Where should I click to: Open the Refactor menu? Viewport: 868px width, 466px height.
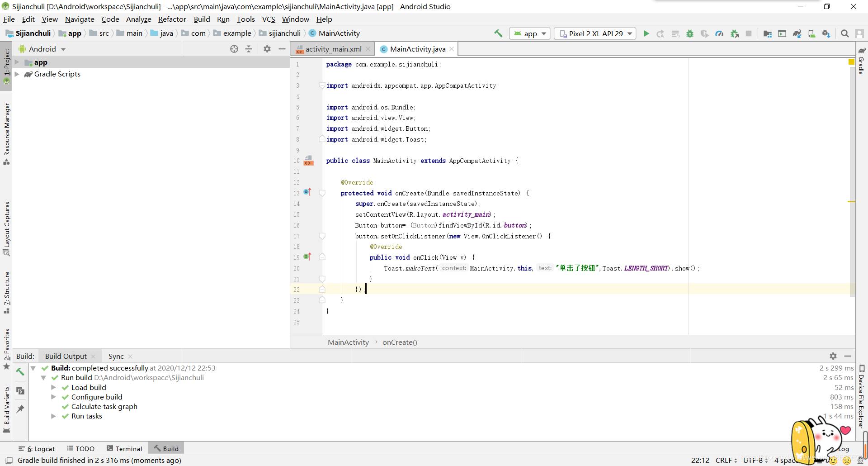pyautogui.click(x=172, y=19)
